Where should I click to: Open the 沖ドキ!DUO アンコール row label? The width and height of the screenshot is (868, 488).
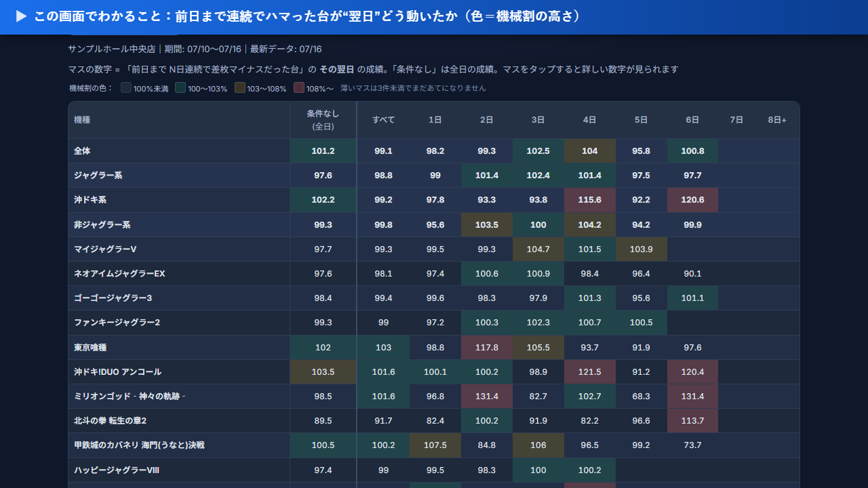[x=179, y=372]
